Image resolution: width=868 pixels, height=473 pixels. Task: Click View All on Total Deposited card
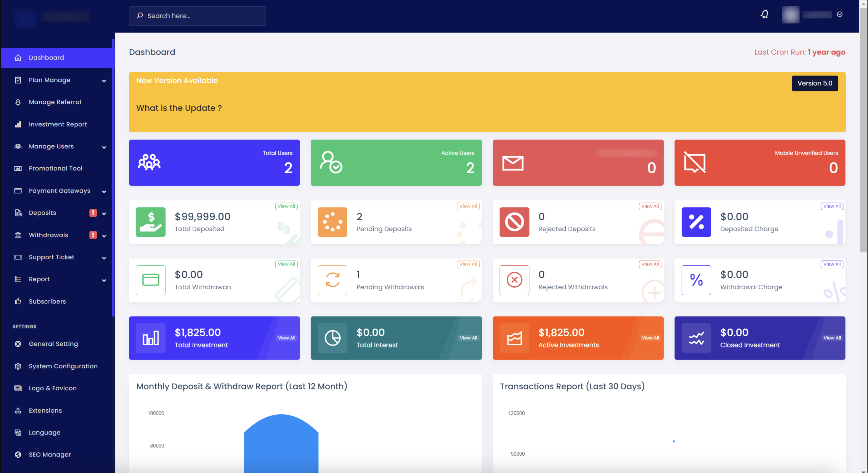pyautogui.click(x=286, y=206)
